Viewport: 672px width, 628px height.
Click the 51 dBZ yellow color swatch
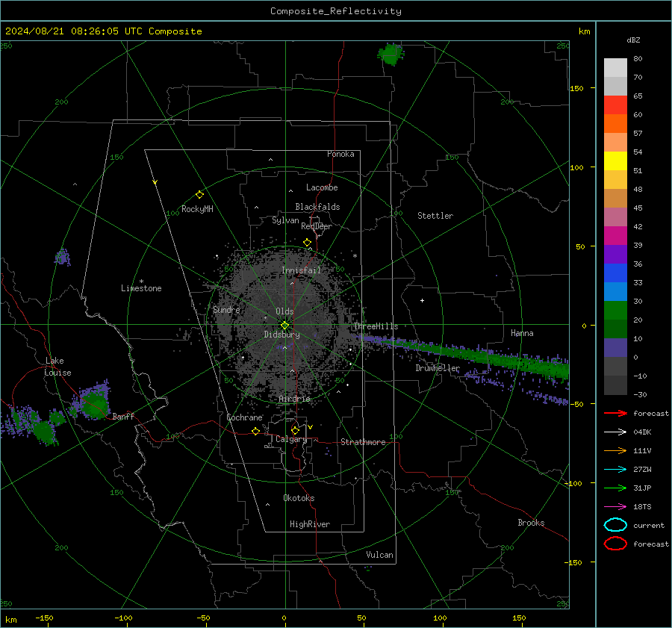pyautogui.click(x=615, y=161)
